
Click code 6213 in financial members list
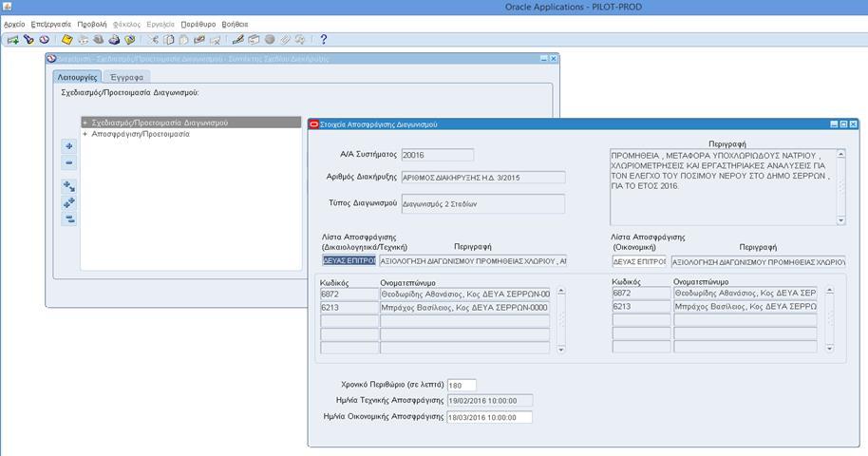pyautogui.click(x=641, y=307)
